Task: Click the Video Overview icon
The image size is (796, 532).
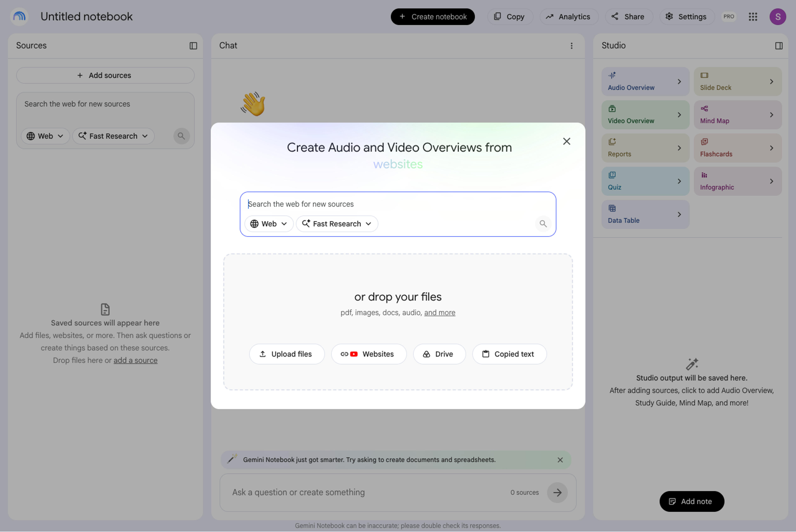Action: coord(612,109)
